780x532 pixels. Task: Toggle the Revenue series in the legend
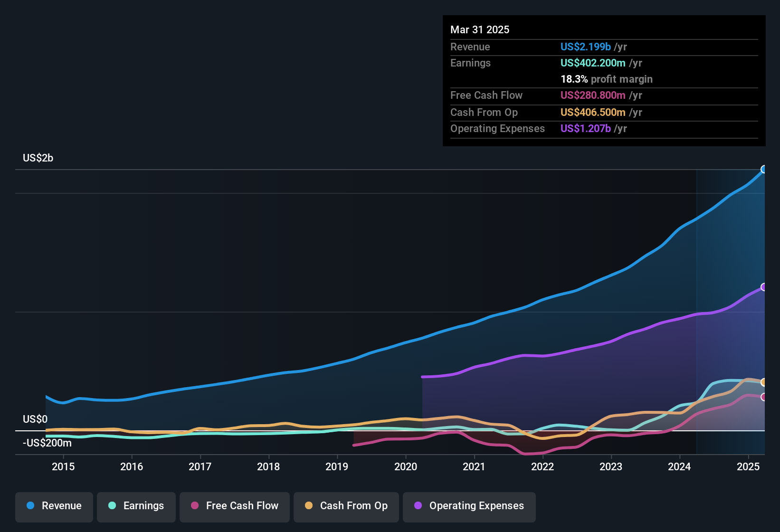(x=54, y=506)
